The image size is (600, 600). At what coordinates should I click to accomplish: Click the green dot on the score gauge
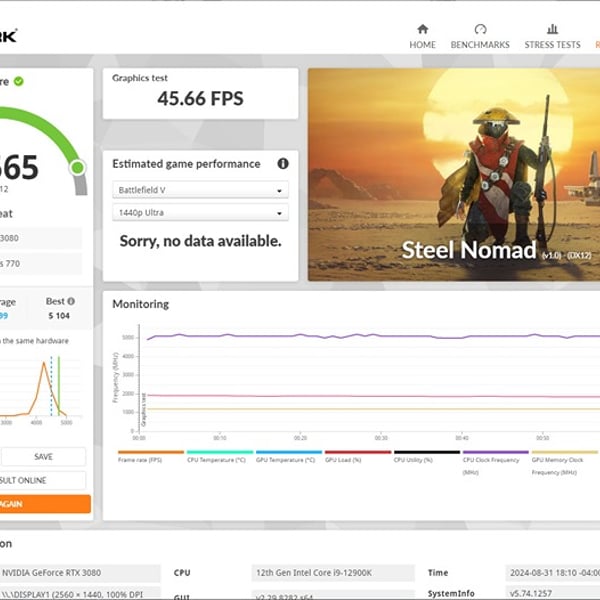pos(78,168)
